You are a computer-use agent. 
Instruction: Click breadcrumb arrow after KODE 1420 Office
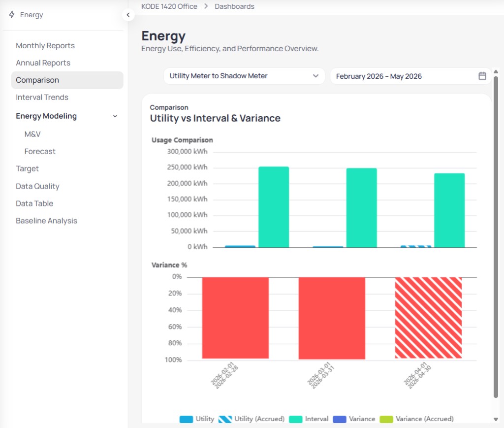point(206,6)
